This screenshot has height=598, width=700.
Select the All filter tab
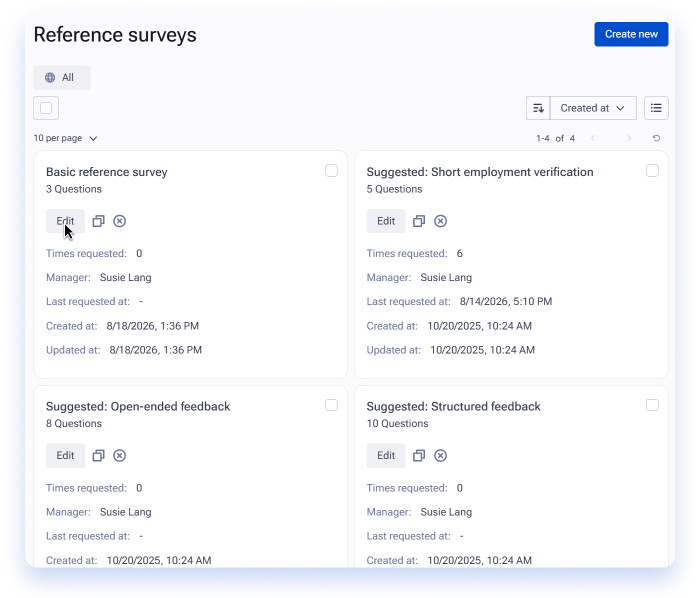(x=62, y=78)
